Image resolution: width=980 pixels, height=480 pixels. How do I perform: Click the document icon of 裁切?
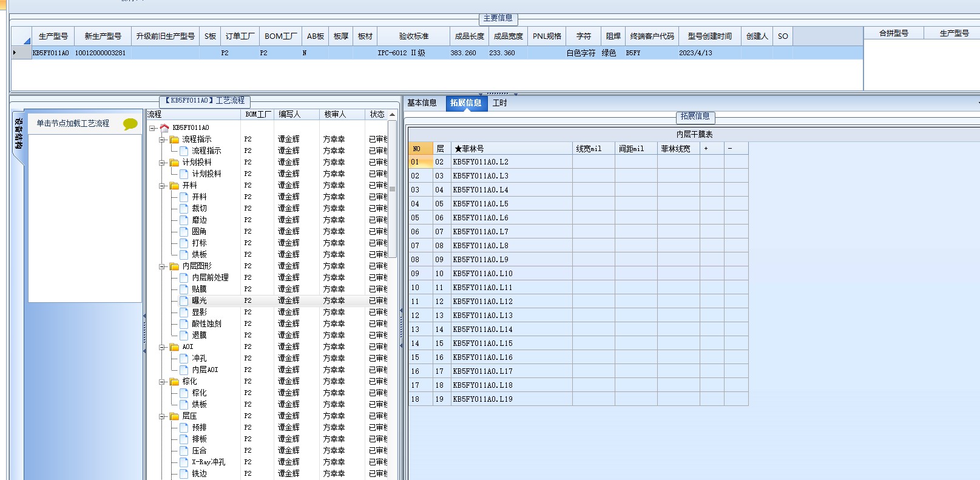tap(184, 209)
